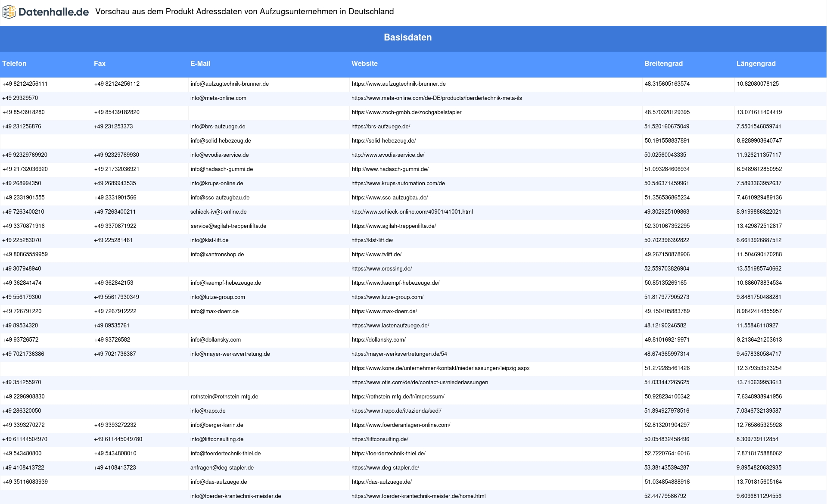Open the otis.com contact-us niederlassungen link

pyautogui.click(x=420, y=383)
